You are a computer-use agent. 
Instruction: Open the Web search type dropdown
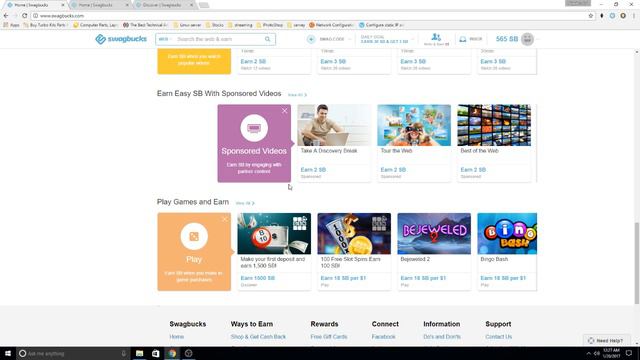pyautogui.click(x=165, y=39)
